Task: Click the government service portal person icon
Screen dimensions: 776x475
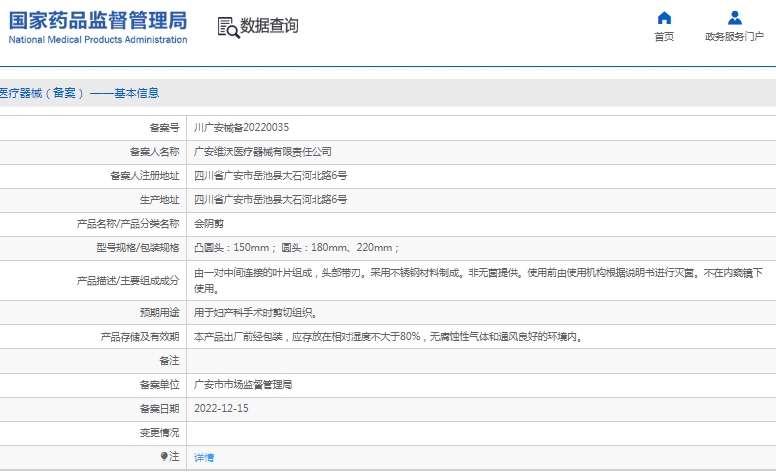Action: click(735, 18)
